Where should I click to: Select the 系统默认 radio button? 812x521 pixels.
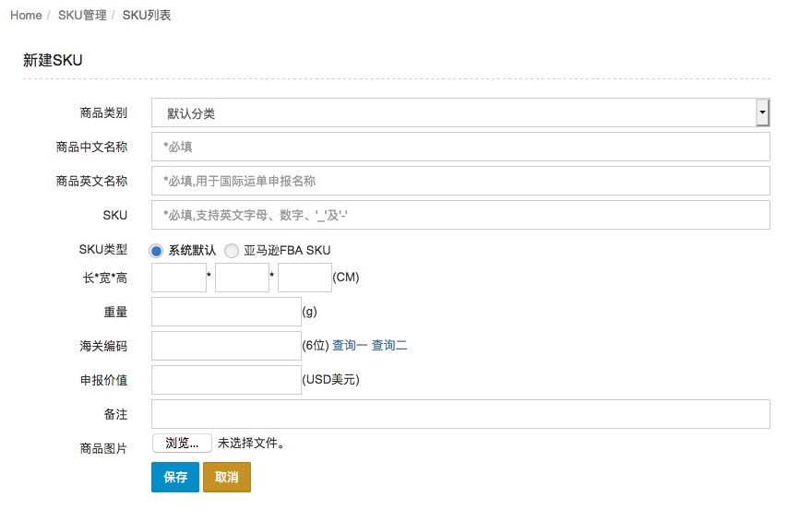(x=157, y=251)
